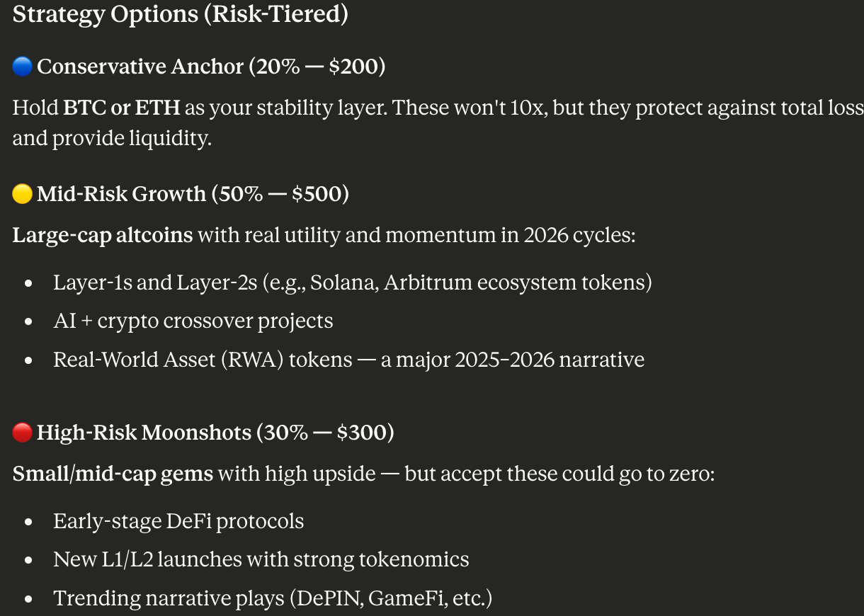The width and height of the screenshot is (864, 616).
Task: Click the bold 'BTC or ETH' text
Action: [122, 108]
